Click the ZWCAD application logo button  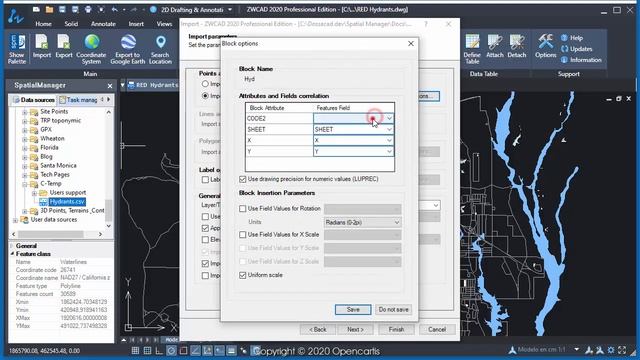16,16
